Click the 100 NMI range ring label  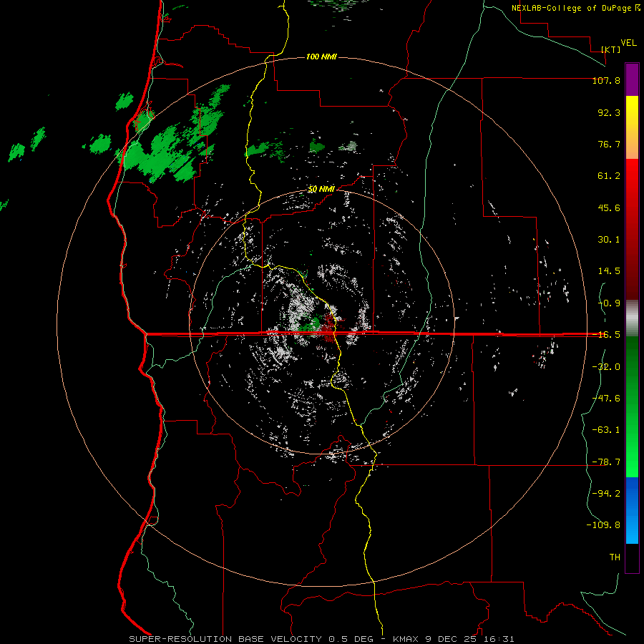321,57
